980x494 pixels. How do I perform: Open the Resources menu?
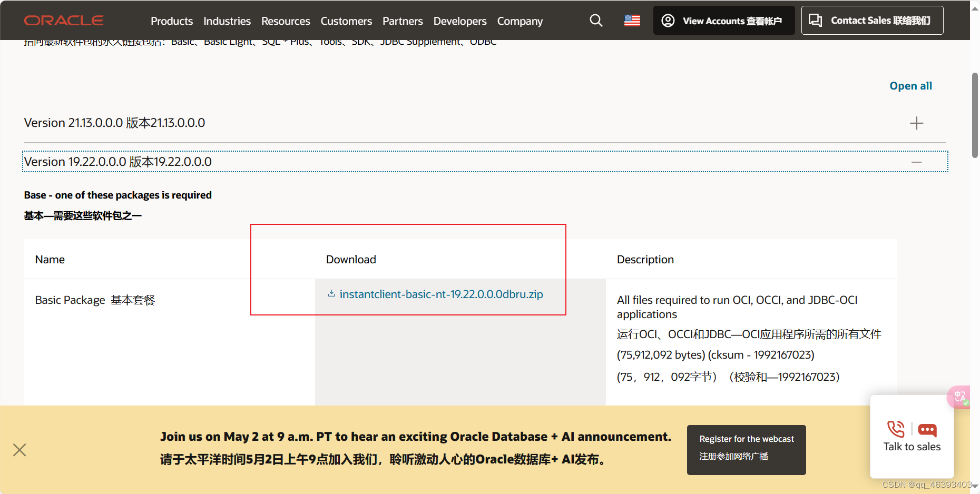click(x=286, y=21)
